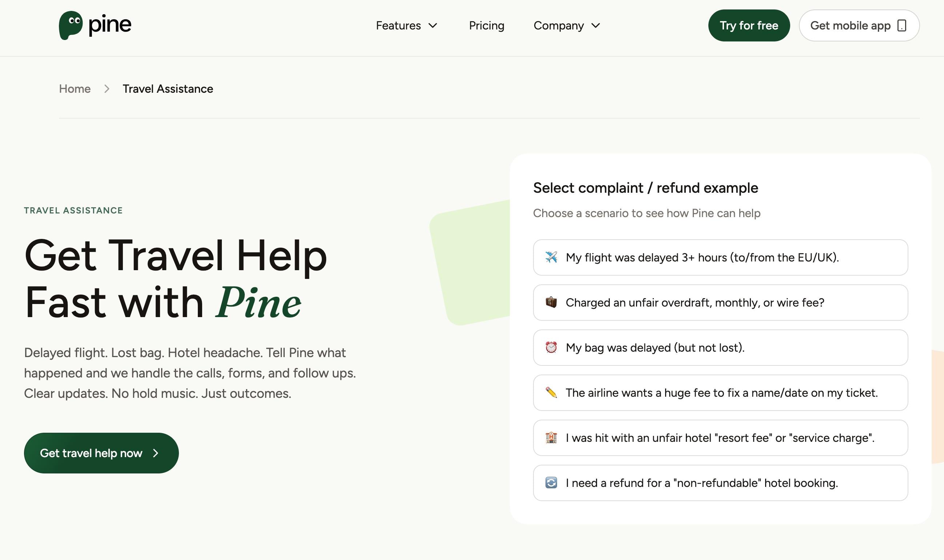Click the arrow in Get travel help now
Viewport: 944px width, 560px height.
tap(155, 453)
